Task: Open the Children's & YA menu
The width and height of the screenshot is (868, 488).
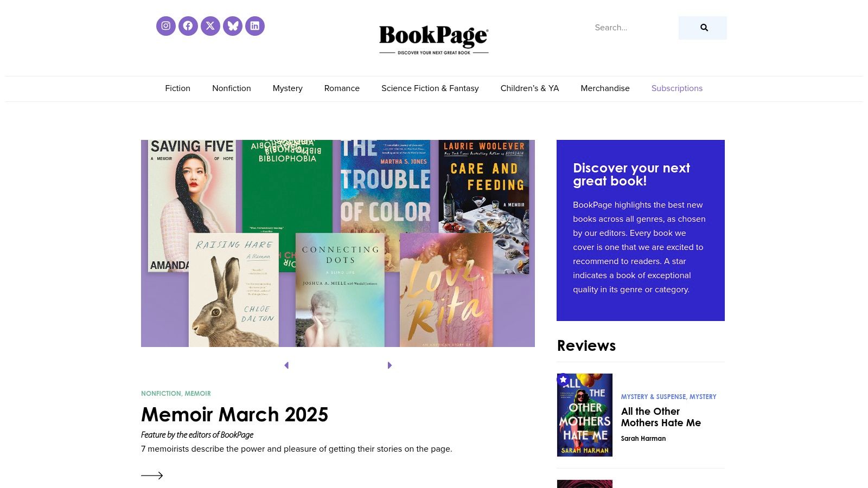Action: 529,88
